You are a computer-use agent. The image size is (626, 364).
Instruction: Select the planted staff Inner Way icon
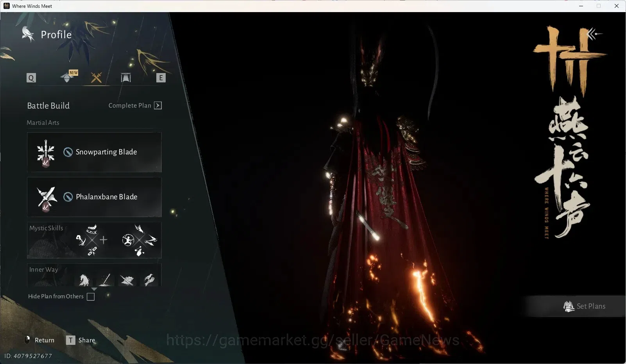click(x=106, y=280)
